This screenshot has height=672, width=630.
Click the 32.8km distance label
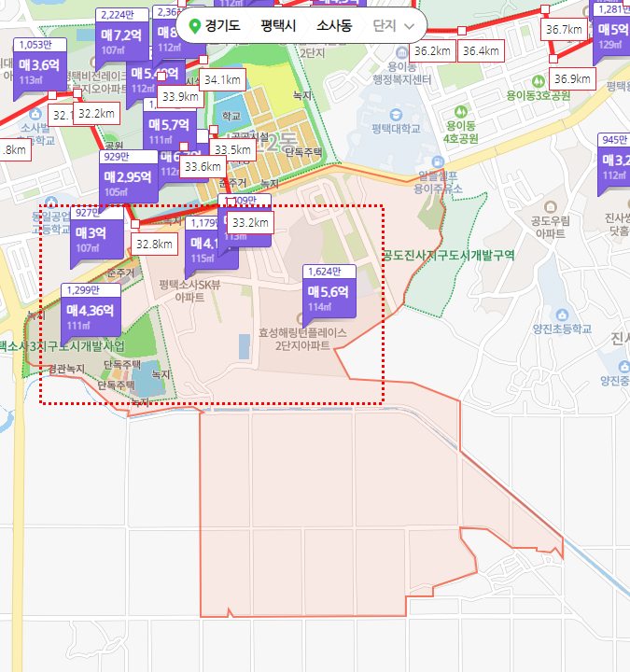(x=154, y=245)
